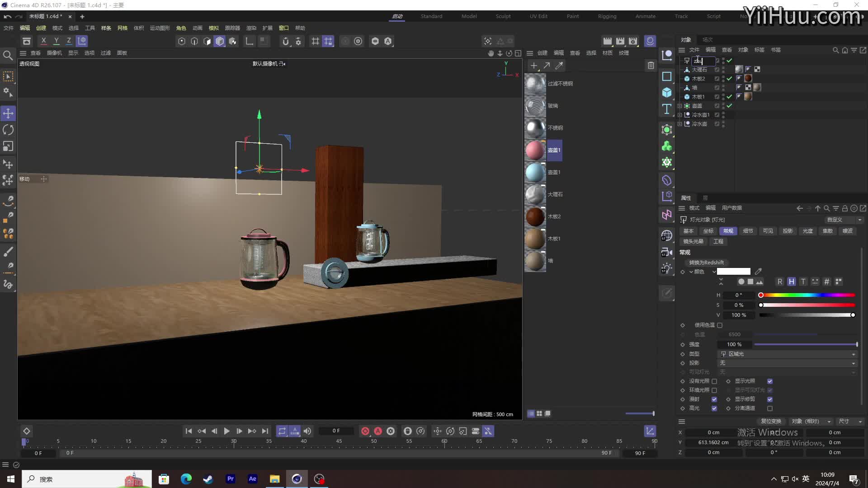The image size is (868, 488).
Task: Delete material using trash icon
Action: (651, 66)
